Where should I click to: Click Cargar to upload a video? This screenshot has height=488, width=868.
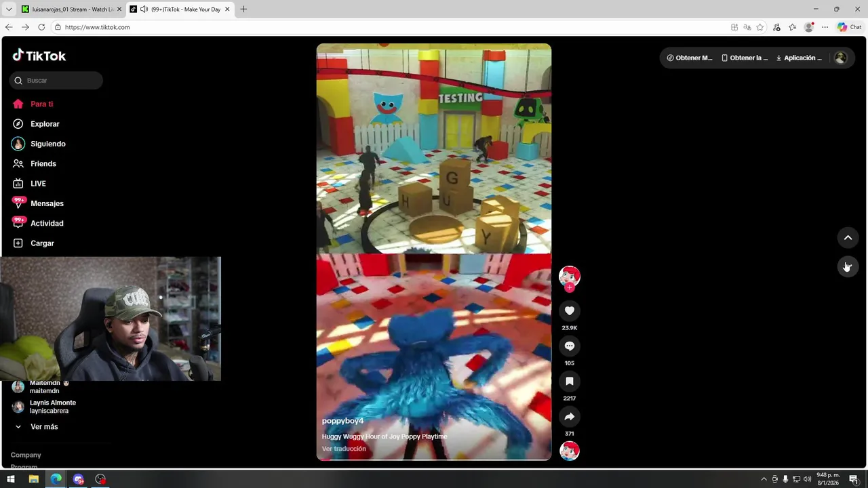[x=33, y=243]
